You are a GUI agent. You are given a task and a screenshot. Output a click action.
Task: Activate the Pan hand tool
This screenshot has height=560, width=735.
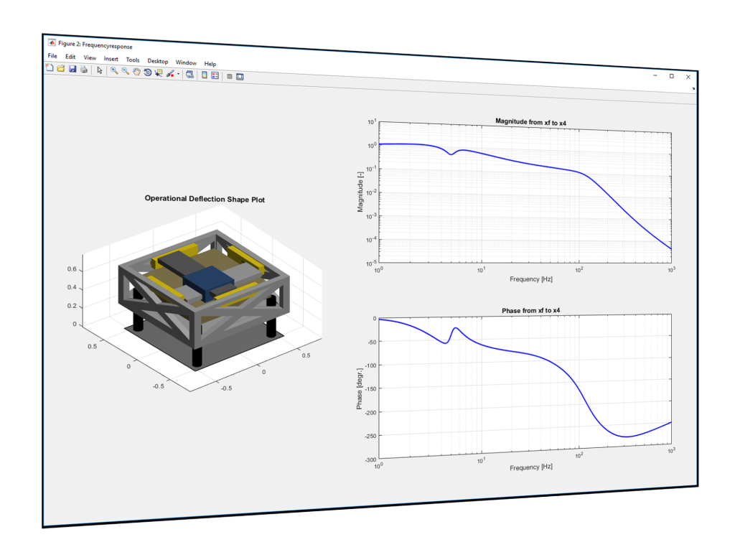tap(136, 72)
